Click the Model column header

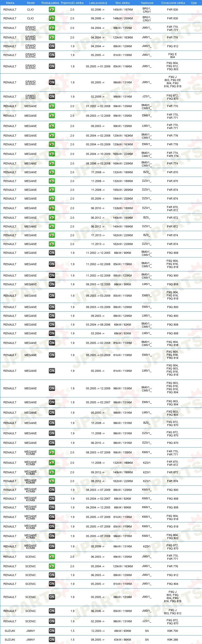tap(31, 3)
